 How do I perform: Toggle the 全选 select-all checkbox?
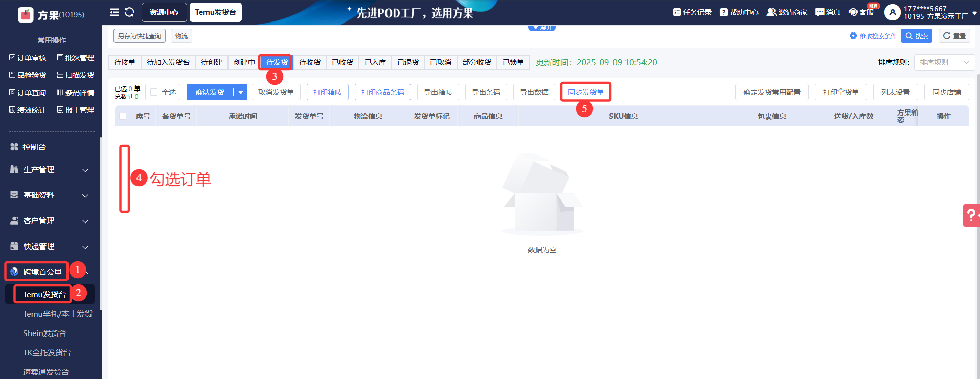pos(154,92)
